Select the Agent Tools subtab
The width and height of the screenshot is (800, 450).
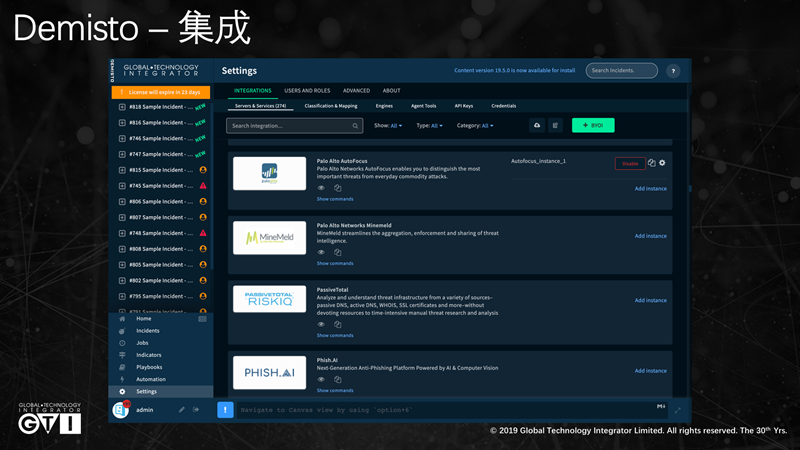[x=423, y=106]
